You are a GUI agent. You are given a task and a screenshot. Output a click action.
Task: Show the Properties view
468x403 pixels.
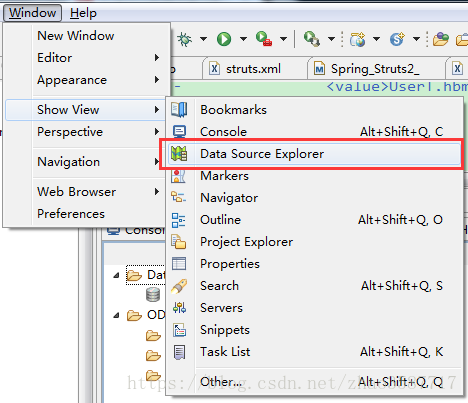(x=314, y=264)
